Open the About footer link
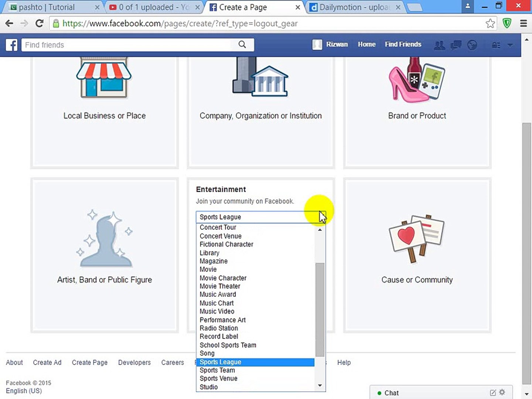Viewport: 532px width, 399px height. click(x=14, y=362)
